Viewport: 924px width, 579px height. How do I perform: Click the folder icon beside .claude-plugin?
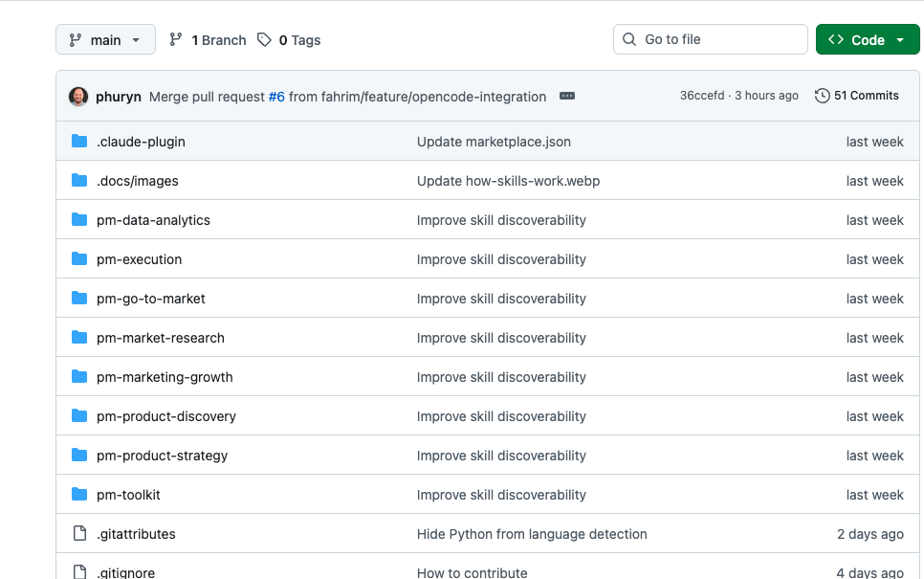[79, 141]
